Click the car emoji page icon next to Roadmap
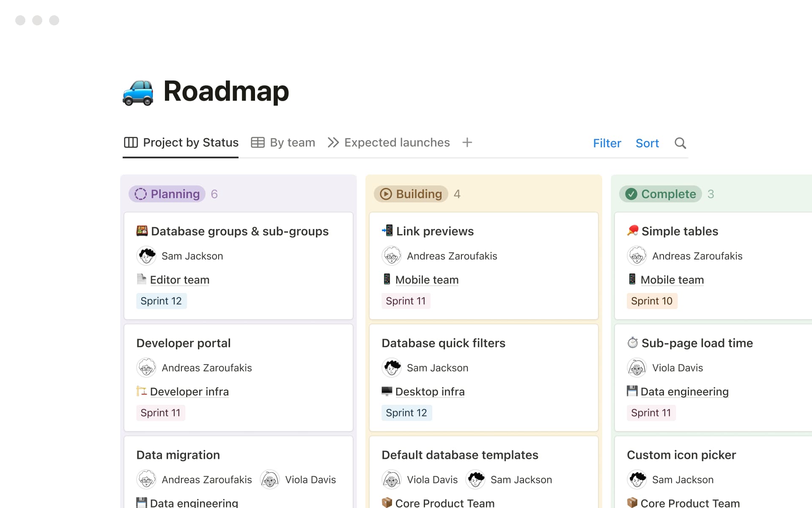This screenshot has height=508, width=812. pos(138,91)
